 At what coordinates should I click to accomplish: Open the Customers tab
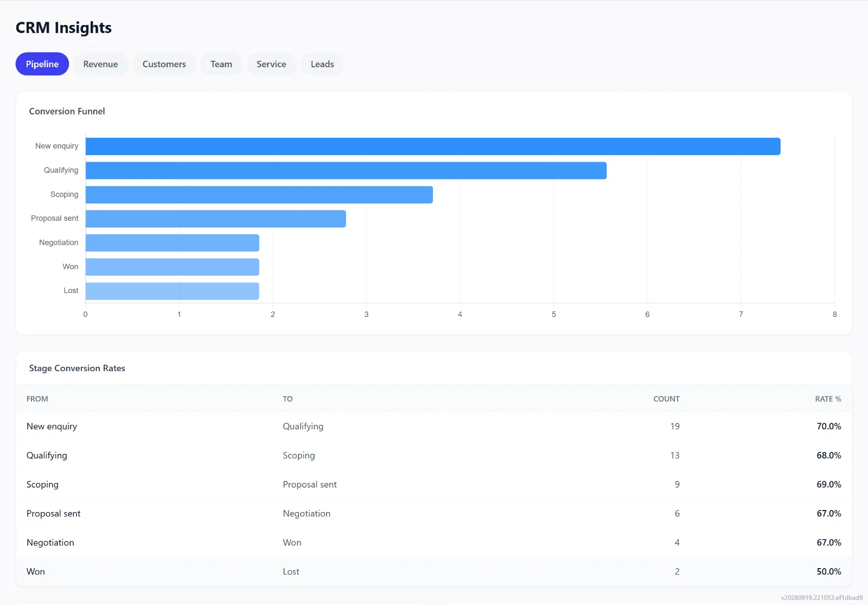[164, 64]
